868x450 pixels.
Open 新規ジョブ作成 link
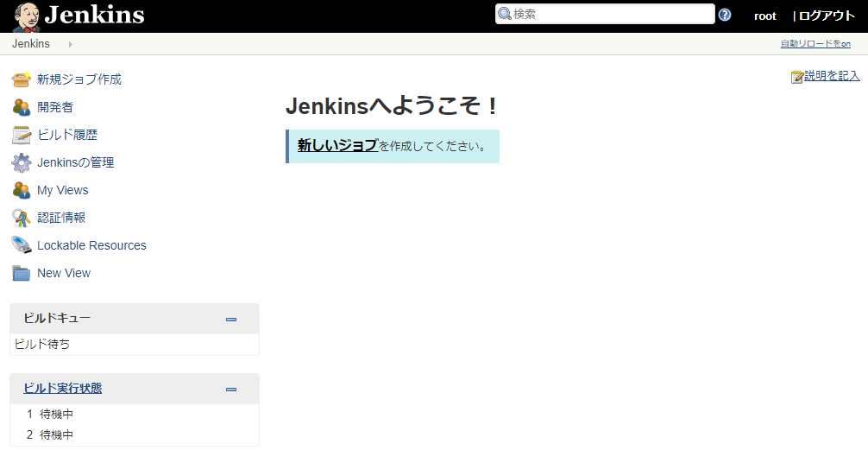tap(79, 79)
